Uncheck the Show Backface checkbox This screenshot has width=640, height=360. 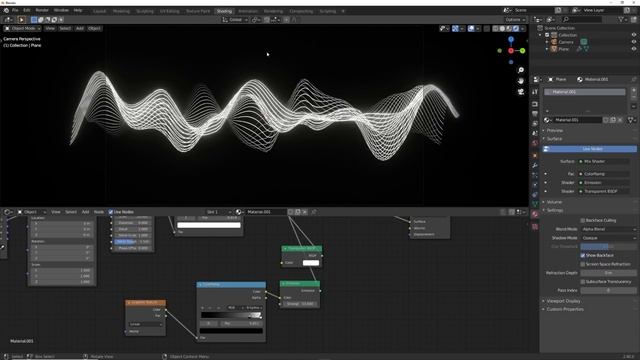(x=583, y=256)
